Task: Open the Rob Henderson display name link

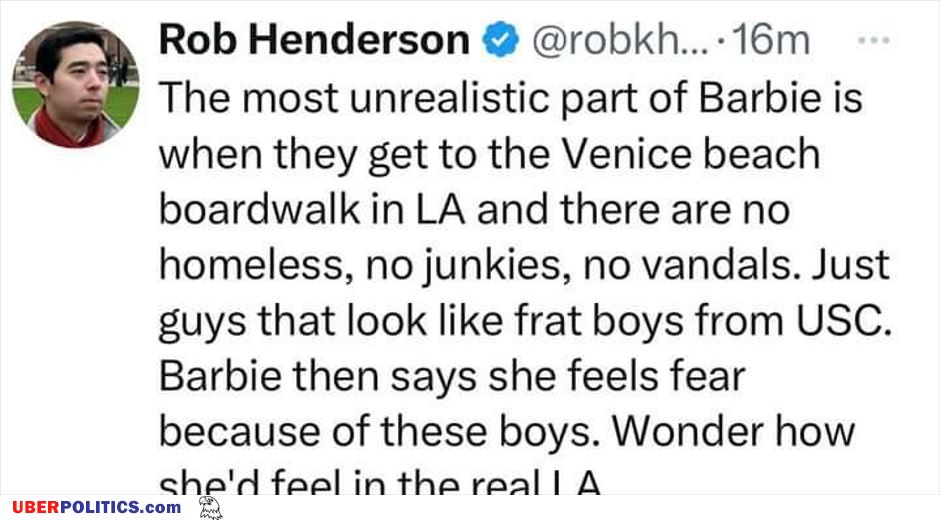Action: coord(314,40)
